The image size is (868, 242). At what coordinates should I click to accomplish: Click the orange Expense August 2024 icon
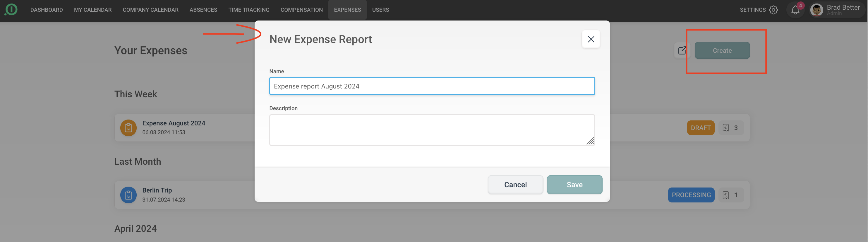pyautogui.click(x=128, y=128)
